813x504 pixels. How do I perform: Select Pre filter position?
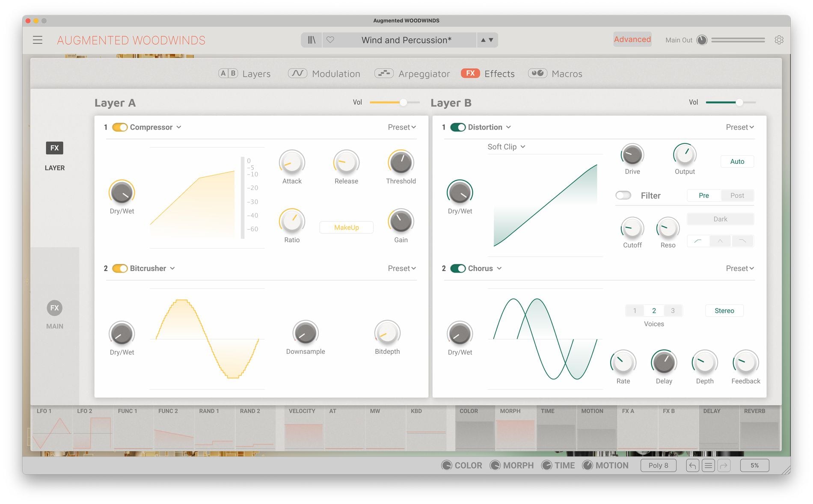(x=704, y=196)
